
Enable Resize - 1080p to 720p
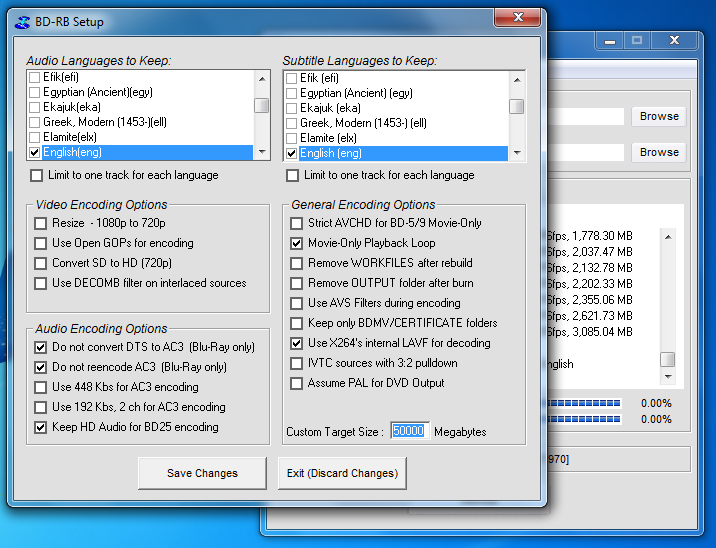pyautogui.click(x=41, y=223)
